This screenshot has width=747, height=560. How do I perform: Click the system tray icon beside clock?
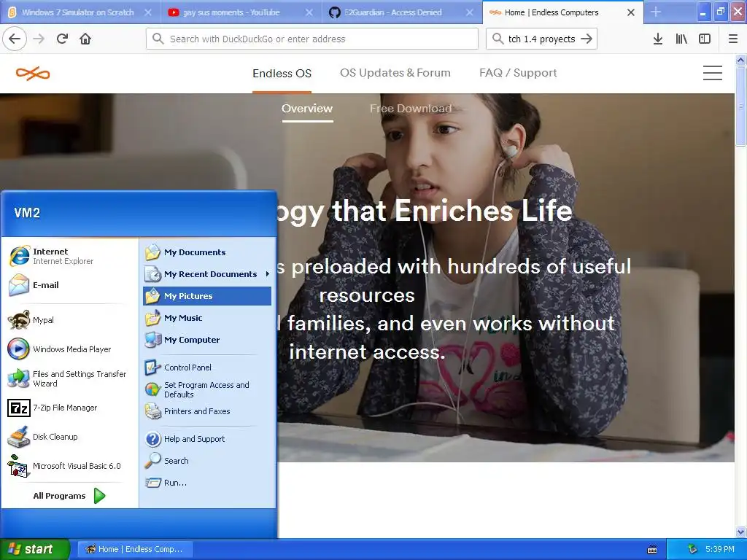(x=692, y=549)
